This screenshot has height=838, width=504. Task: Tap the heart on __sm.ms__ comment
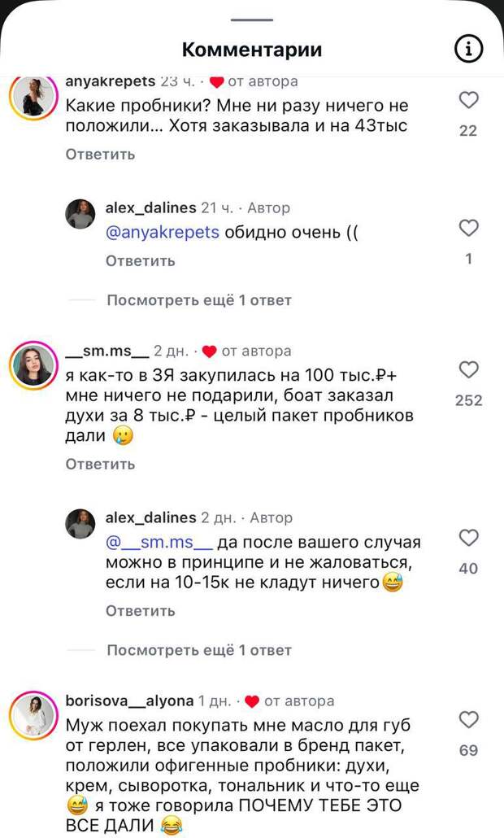pyautogui.click(x=468, y=370)
